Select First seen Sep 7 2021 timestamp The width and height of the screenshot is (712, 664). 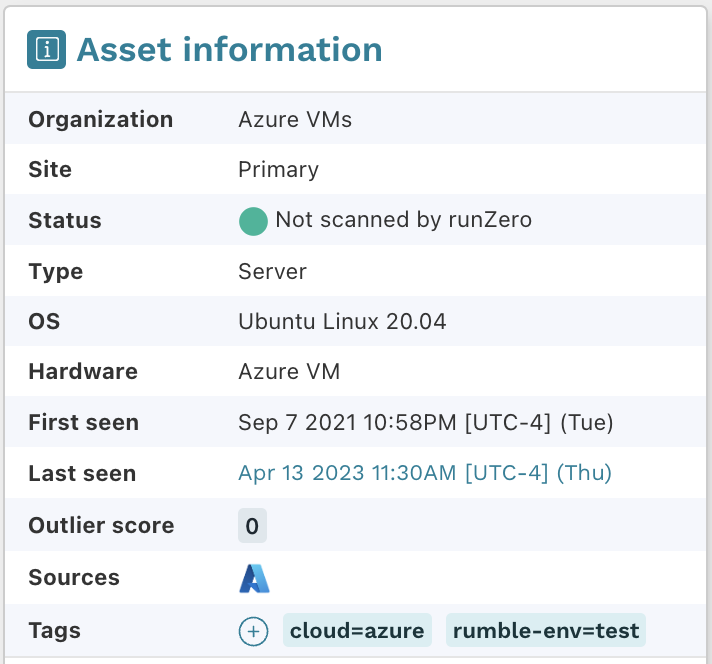[x=426, y=422]
